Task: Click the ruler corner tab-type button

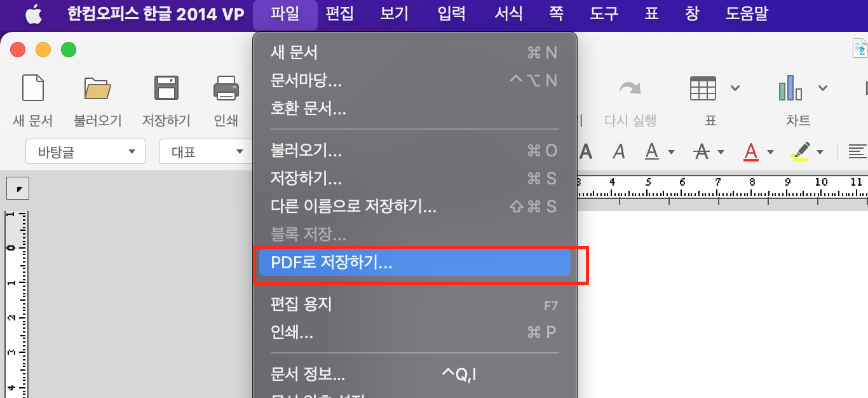Action: [17, 189]
